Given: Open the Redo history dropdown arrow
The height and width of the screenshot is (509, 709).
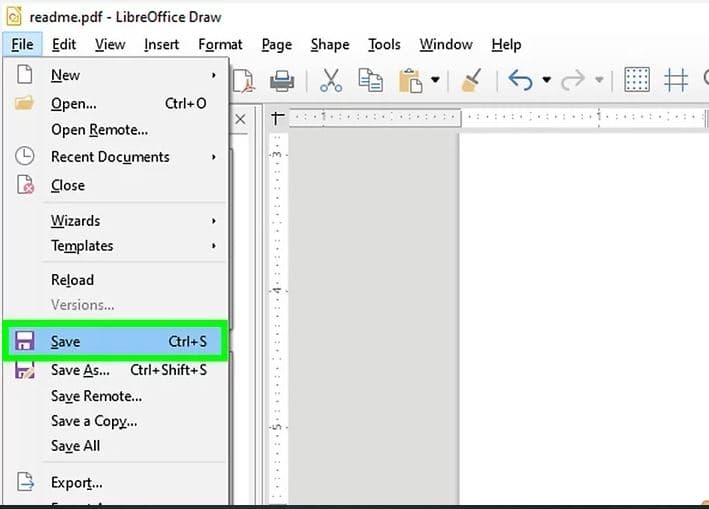Looking at the screenshot, I should coord(599,80).
